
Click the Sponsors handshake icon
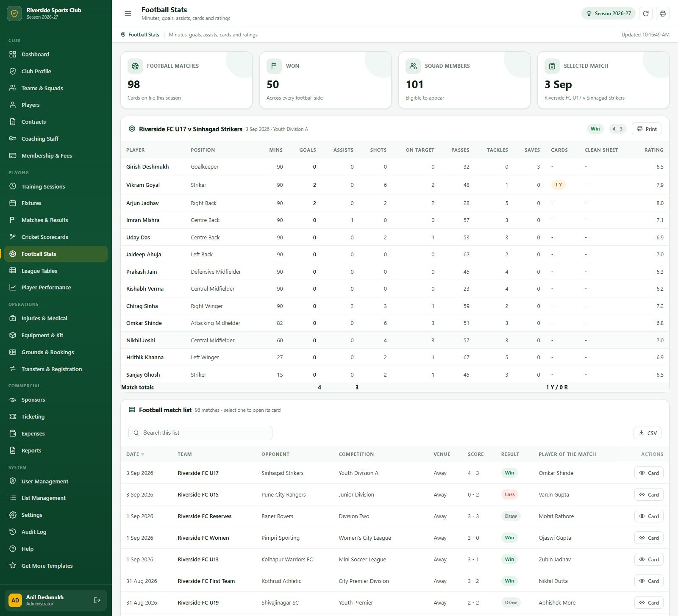pos(13,400)
